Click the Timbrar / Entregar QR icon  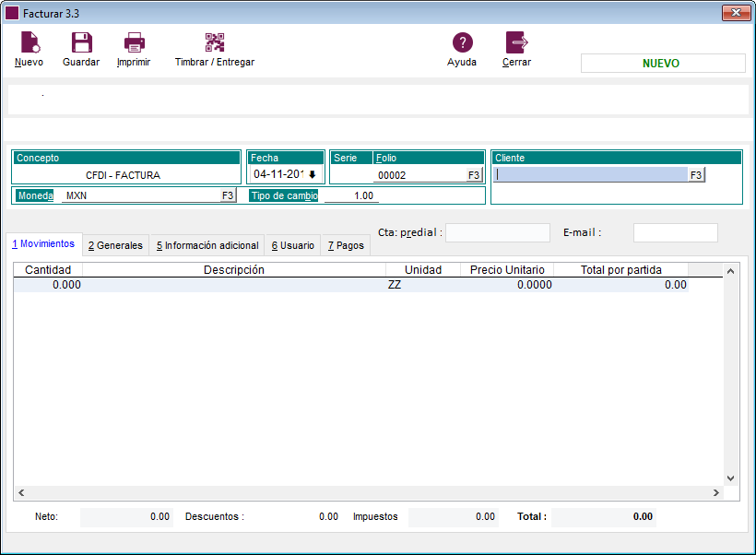tap(215, 42)
